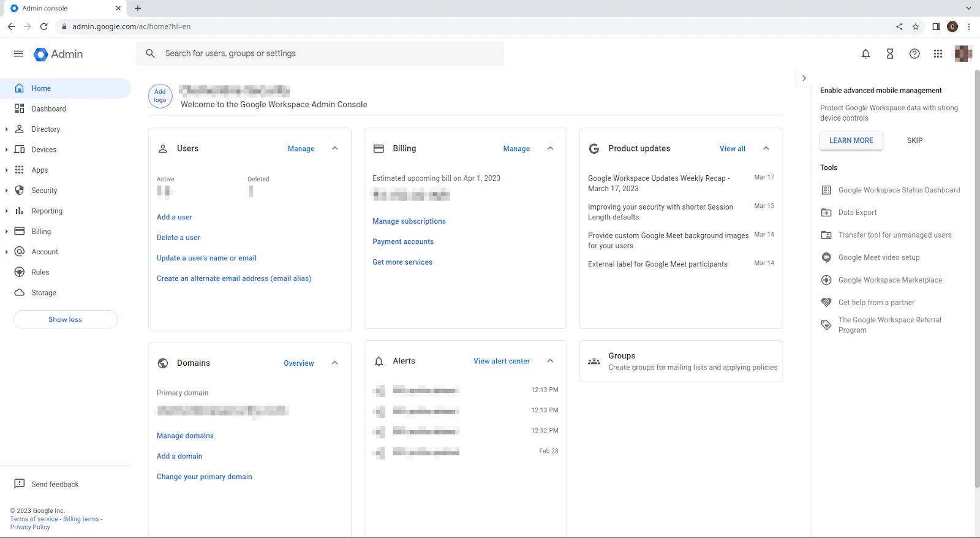Click the Workspace Marketplace icon

pyautogui.click(x=826, y=280)
